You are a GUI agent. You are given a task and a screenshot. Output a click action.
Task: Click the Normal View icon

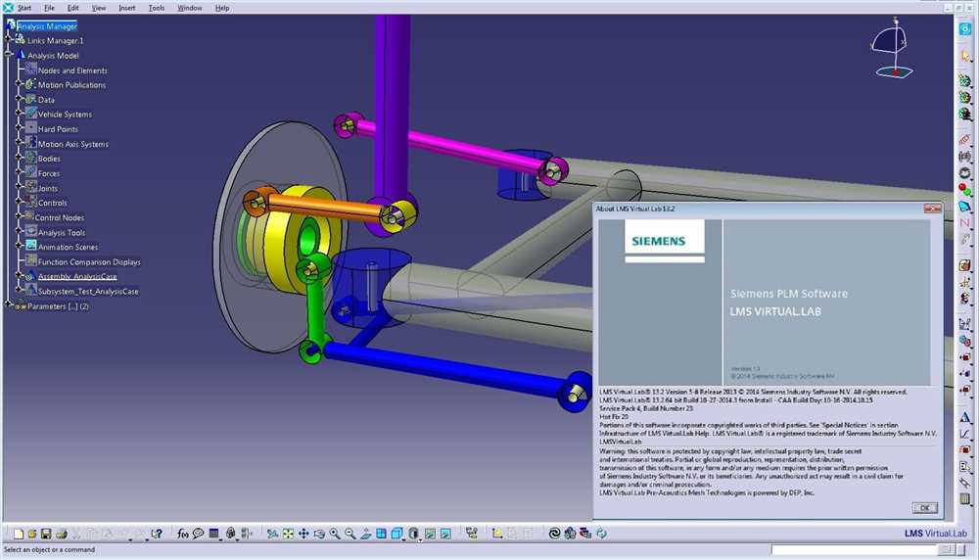[366, 534]
